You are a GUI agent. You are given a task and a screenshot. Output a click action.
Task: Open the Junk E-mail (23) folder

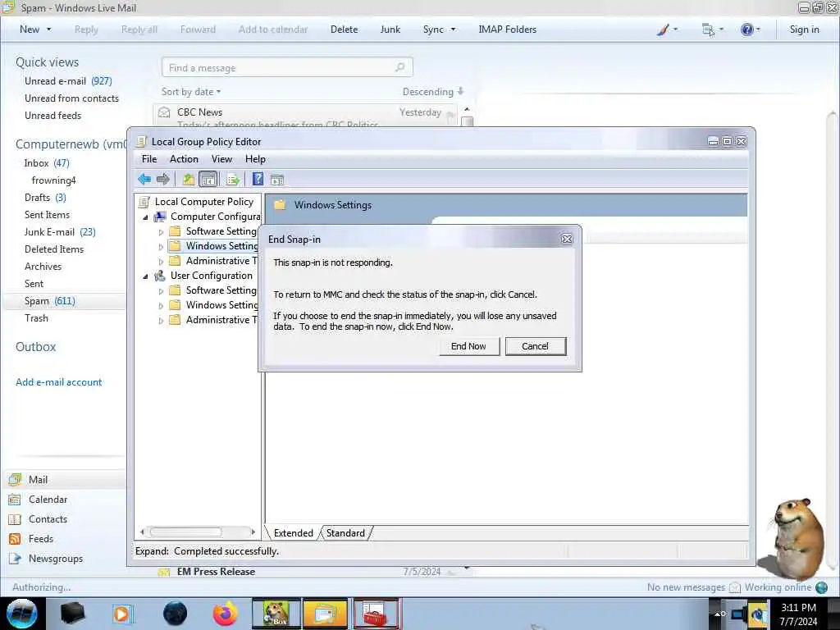[x=60, y=232]
